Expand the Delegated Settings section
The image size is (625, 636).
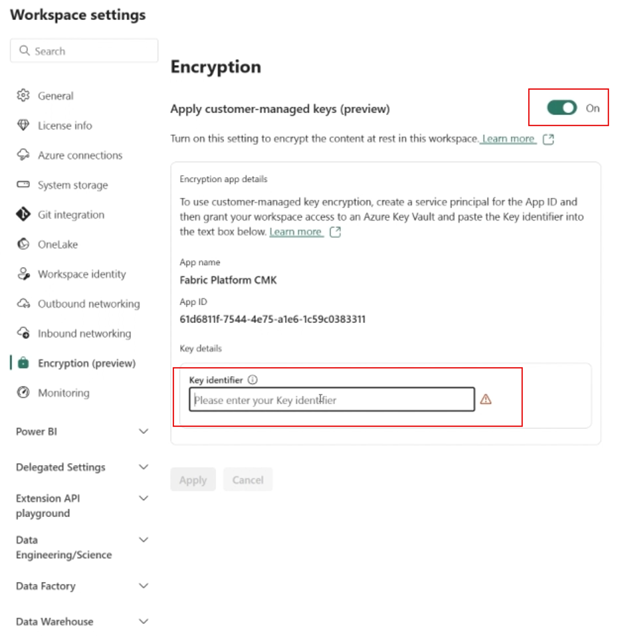(x=143, y=467)
